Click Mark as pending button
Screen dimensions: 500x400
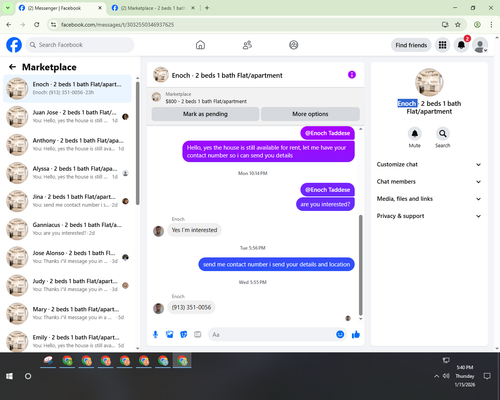tap(205, 114)
